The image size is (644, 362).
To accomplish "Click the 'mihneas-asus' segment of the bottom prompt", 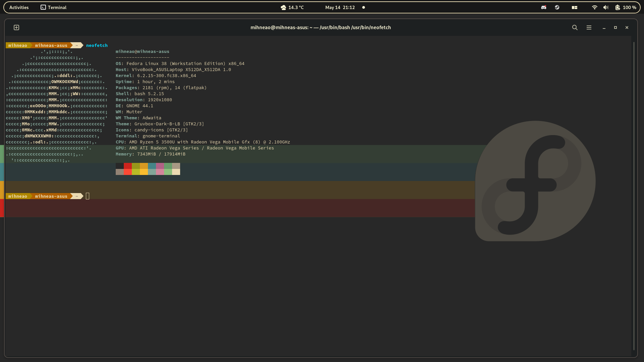I will click(x=51, y=196).
